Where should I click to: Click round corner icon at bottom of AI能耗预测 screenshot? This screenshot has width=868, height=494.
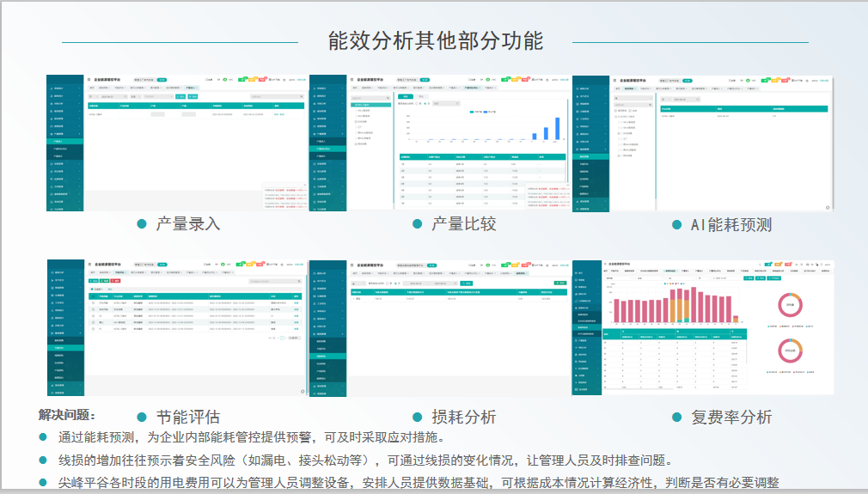coord(828,207)
